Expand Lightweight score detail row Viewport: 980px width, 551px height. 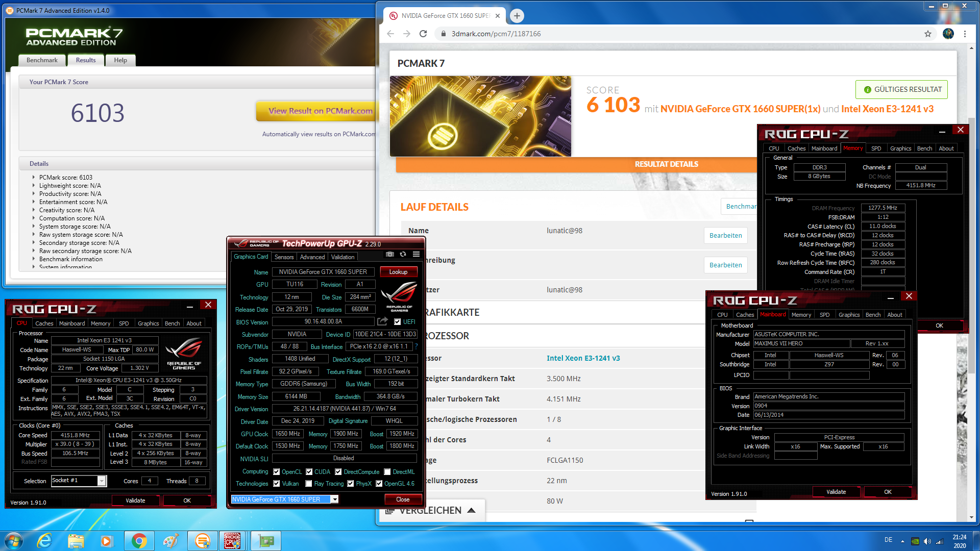[x=34, y=186]
